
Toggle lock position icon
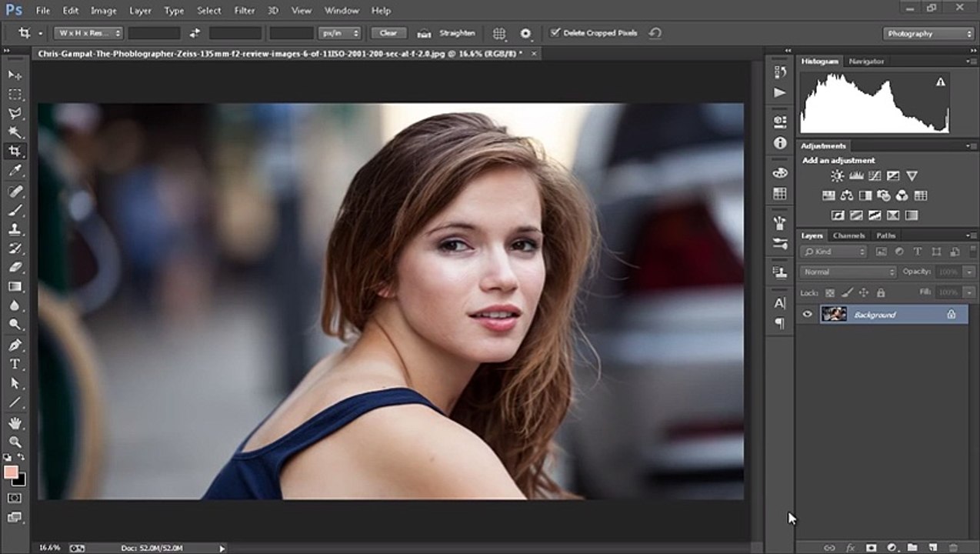[x=863, y=292]
